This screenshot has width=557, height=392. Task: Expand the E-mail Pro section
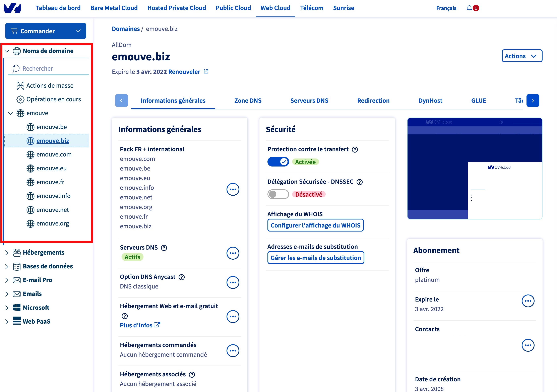[x=7, y=280]
